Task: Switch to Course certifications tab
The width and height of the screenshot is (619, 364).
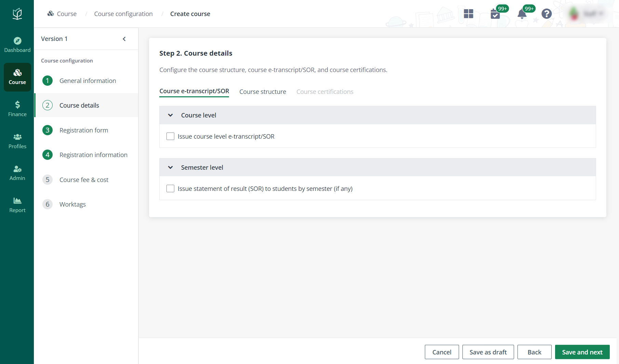Action: 325,92
